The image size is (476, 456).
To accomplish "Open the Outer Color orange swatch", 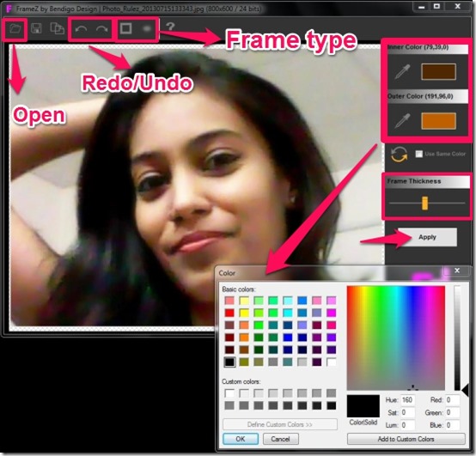I will [439, 121].
